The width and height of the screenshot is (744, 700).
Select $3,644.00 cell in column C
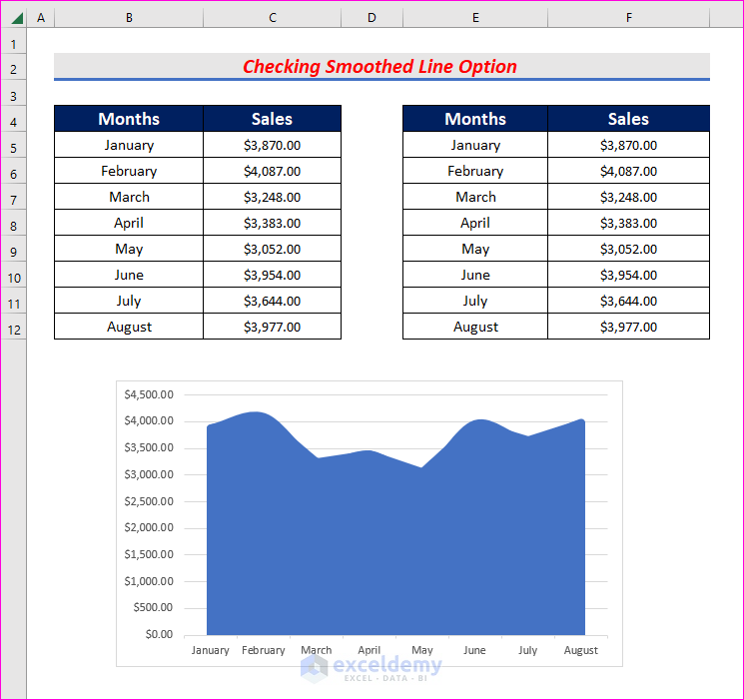click(x=272, y=301)
